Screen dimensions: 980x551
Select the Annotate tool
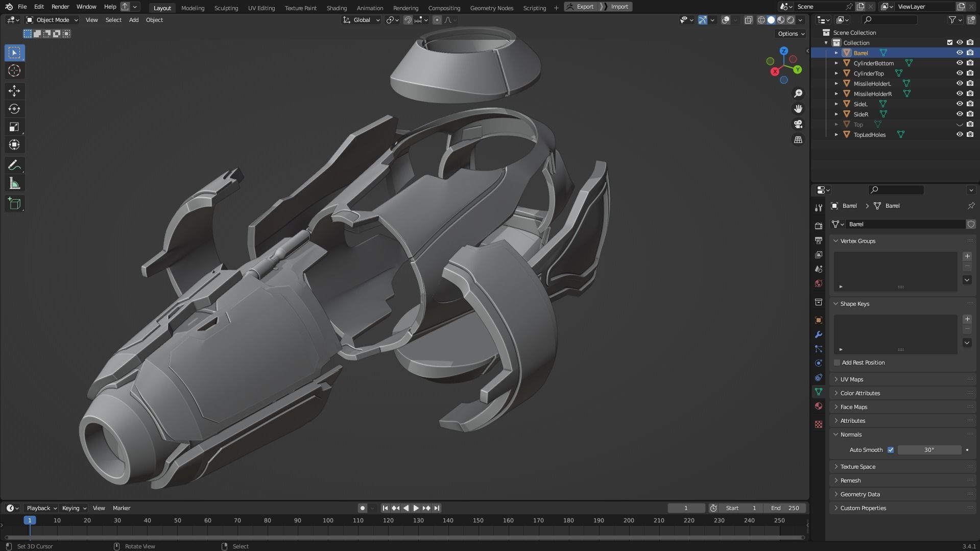[x=14, y=165]
